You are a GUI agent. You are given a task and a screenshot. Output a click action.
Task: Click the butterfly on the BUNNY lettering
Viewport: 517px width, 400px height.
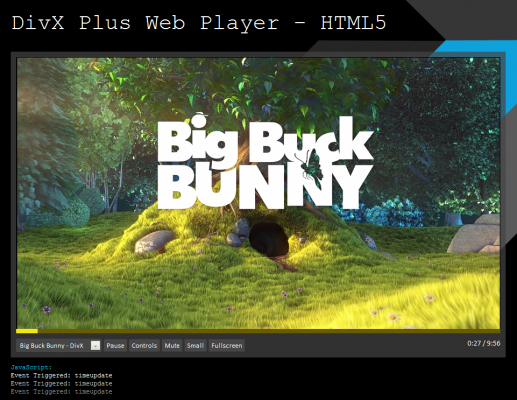click(312, 167)
